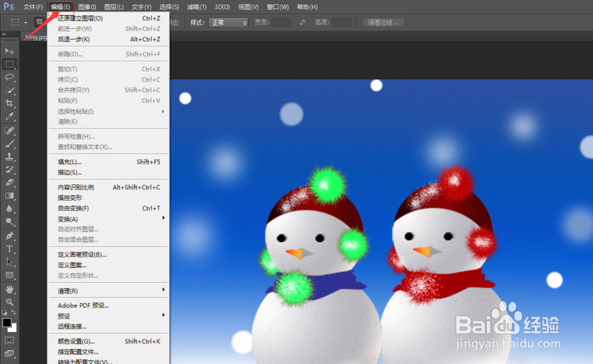Select the Move tool
The image size is (593, 364).
click(x=9, y=51)
